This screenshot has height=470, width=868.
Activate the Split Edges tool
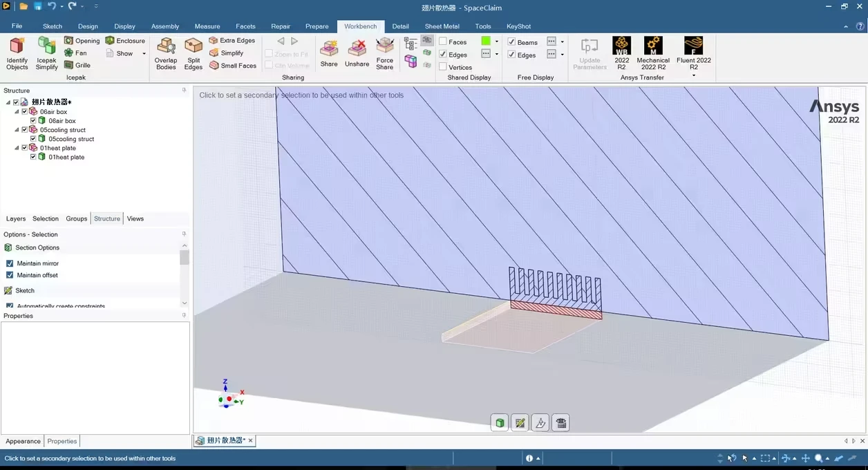(x=194, y=54)
